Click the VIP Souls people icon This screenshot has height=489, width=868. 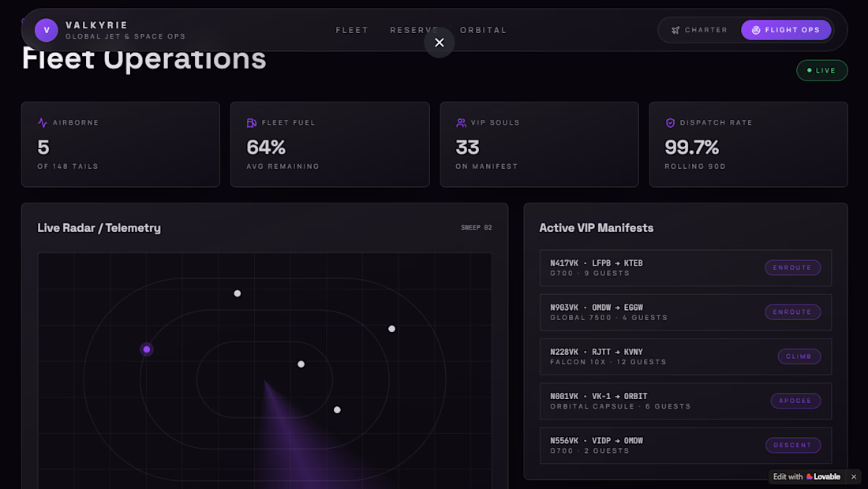pyautogui.click(x=461, y=123)
